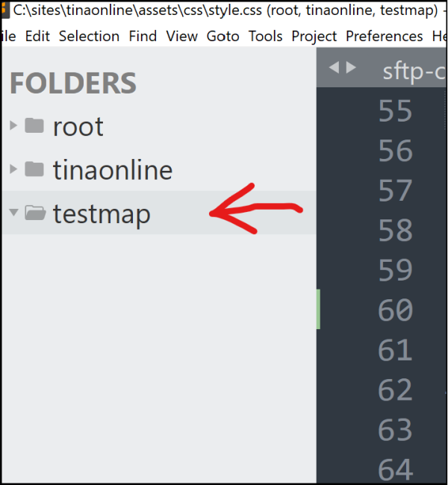This screenshot has height=485, width=448.
Task: Click the root folder icon
Action: [x=34, y=126]
